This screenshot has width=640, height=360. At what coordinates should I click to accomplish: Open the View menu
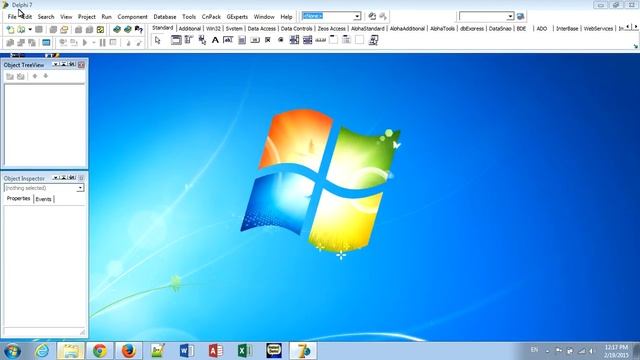pos(66,17)
